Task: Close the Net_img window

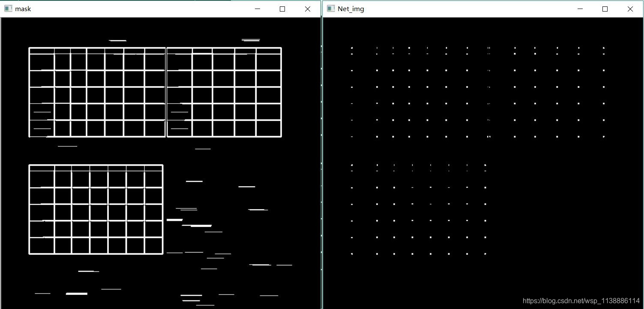Action: [630, 9]
